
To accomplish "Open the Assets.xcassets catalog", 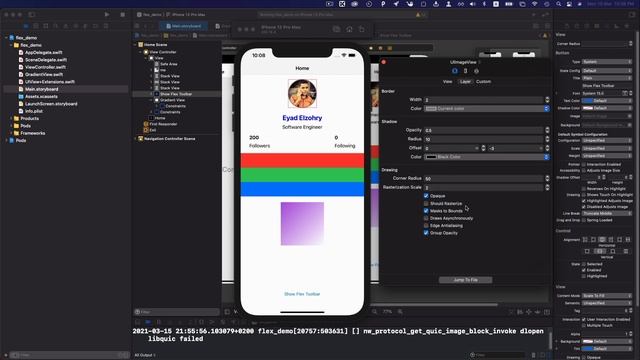I will (x=41, y=96).
